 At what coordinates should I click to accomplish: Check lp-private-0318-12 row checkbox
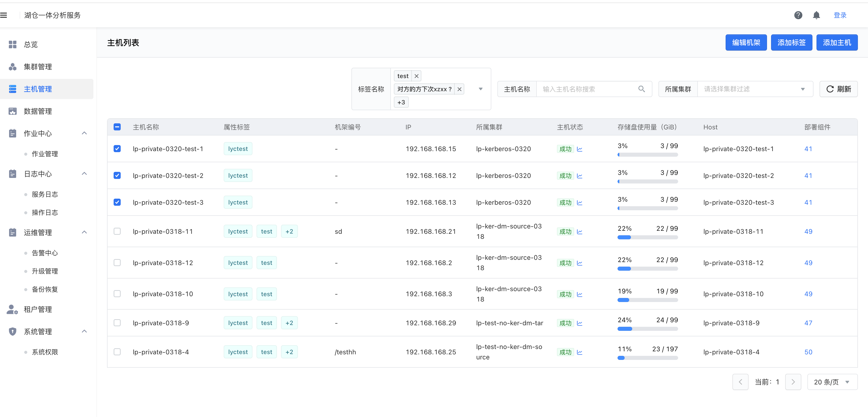(x=117, y=263)
